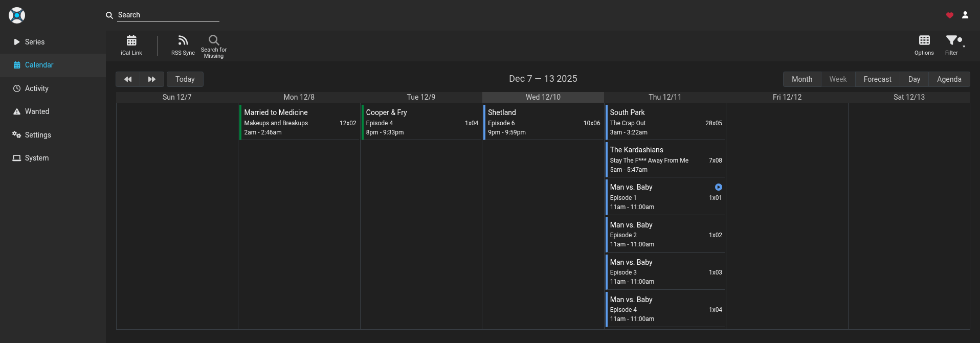Click the Man vs. Baby downloading indicator icon
This screenshot has height=343, width=980.
click(x=718, y=187)
